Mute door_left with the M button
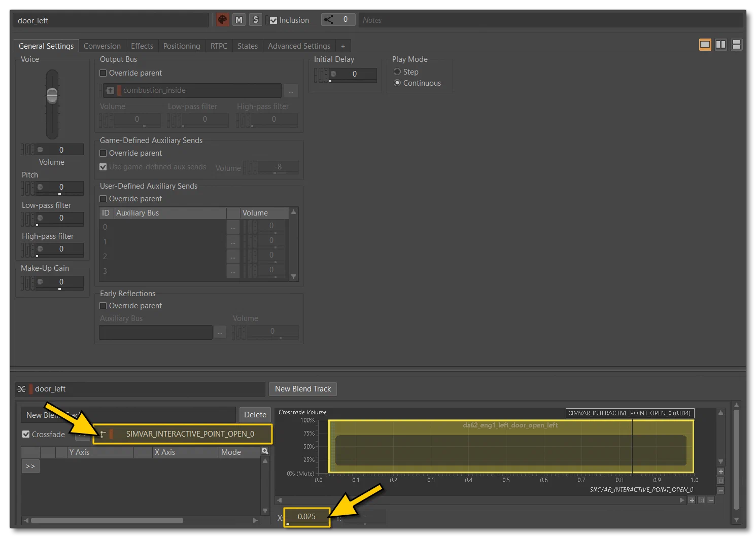The height and width of the screenshot is (538, 756). coord(239,20)
